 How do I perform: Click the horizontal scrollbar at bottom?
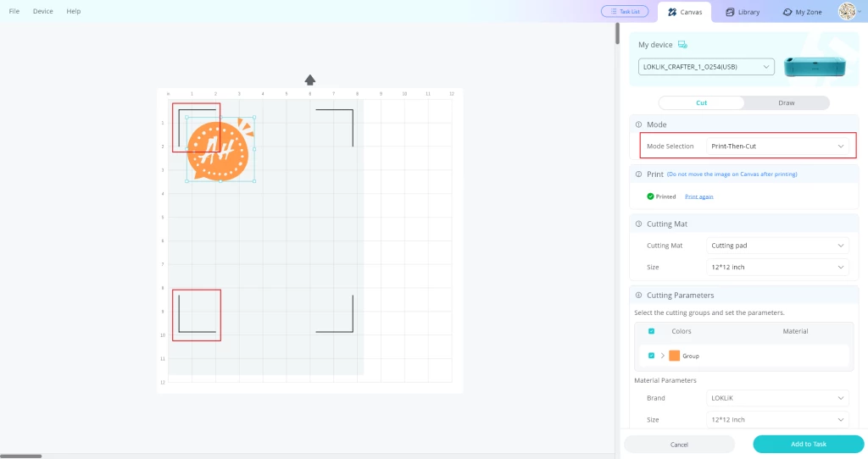point(21,456)
